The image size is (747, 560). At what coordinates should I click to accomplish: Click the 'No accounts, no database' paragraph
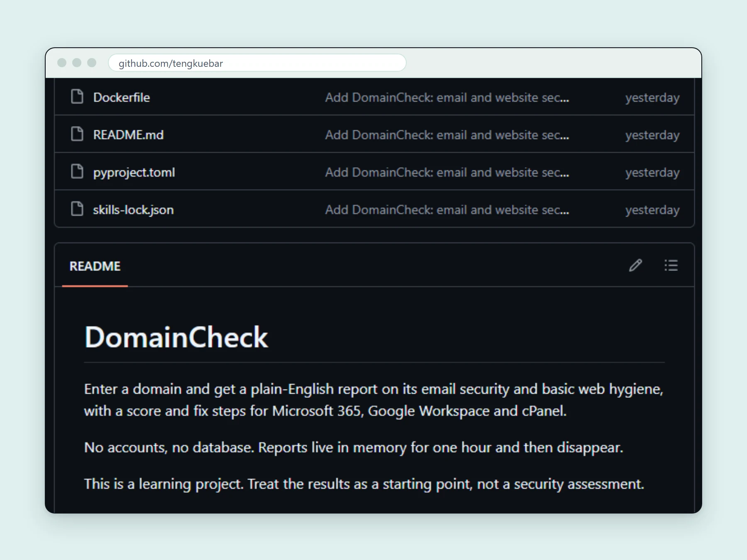(354, 448)
